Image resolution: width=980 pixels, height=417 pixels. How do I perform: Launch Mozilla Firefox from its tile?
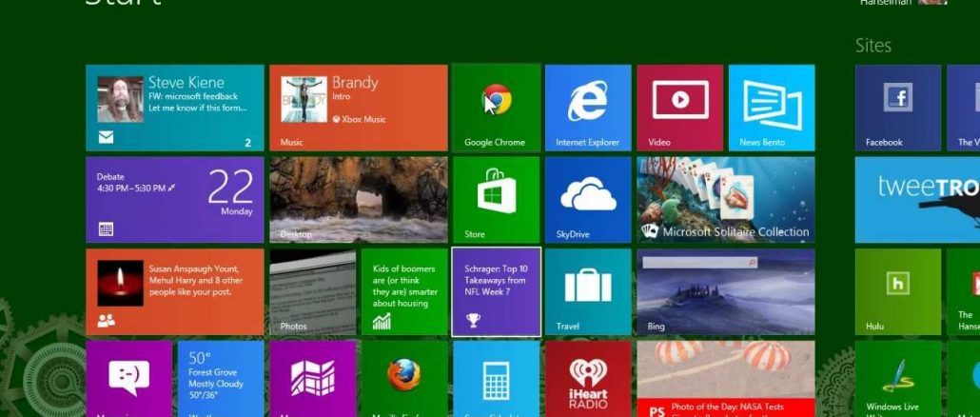(x=403, y=378)
